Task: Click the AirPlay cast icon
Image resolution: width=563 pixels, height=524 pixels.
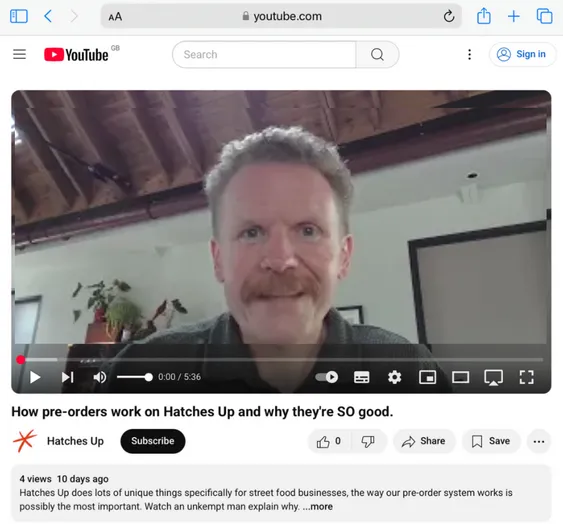Action: coord(493,377)
